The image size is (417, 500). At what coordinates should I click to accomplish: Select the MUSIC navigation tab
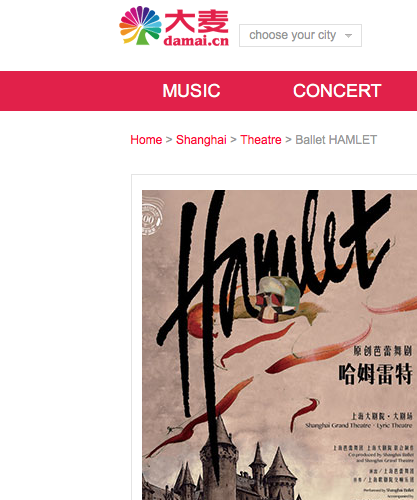pyautogui.click(x=191, y=91)
